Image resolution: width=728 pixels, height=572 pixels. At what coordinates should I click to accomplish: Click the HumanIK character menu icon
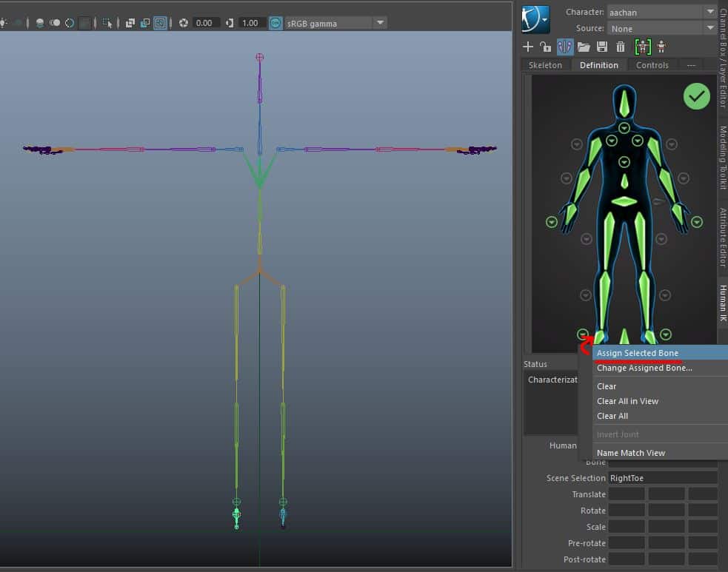[x=535, y=19]
